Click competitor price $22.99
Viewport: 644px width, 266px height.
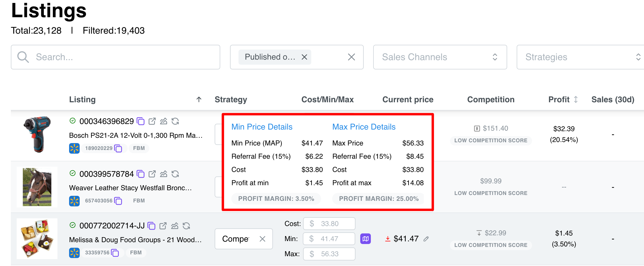495,233
